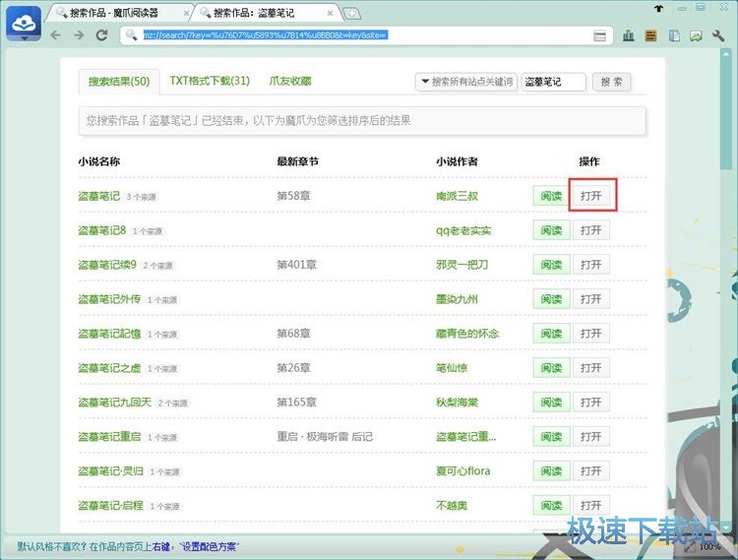Click the bookshelf icon in the toolbar
The height and width of the screenshot is (560, 738).
coord(650,35)
